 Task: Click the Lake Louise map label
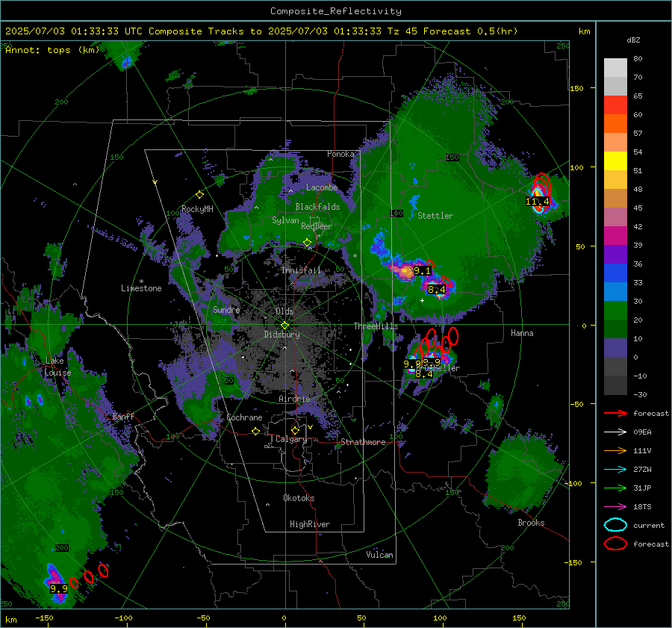(57, 367)
